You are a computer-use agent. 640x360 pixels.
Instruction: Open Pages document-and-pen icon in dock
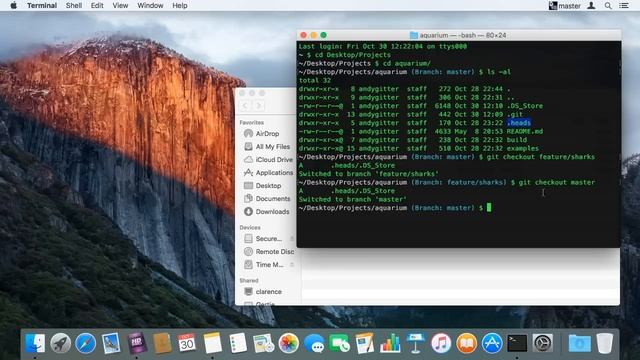tap(364, 343)
